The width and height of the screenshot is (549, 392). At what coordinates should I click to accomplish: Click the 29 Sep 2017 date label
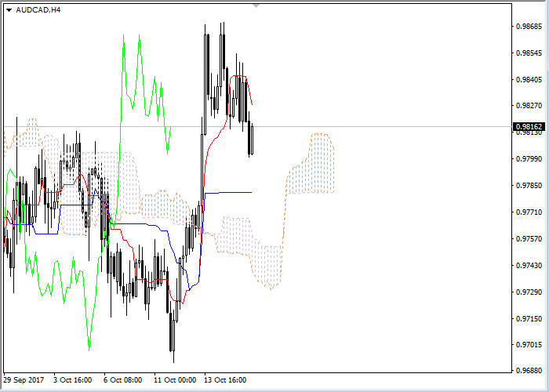tap(24, 380)
